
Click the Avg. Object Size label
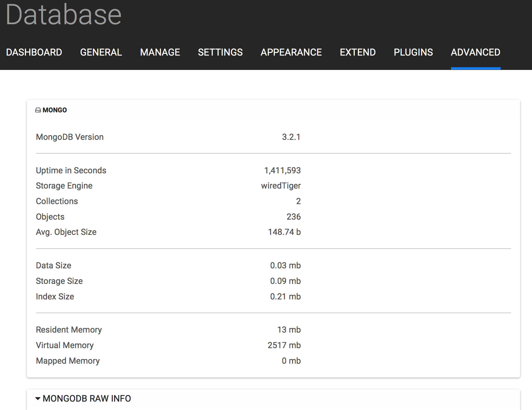pos(66,232)
